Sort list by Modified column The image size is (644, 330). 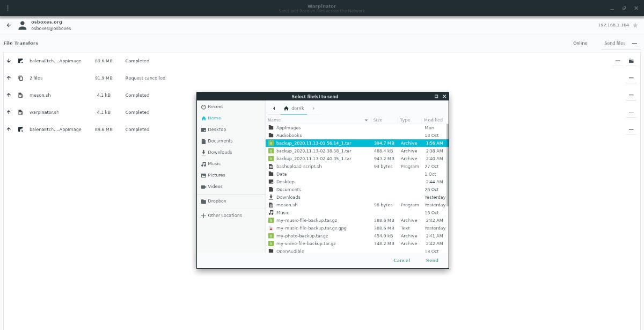[433, 120]
